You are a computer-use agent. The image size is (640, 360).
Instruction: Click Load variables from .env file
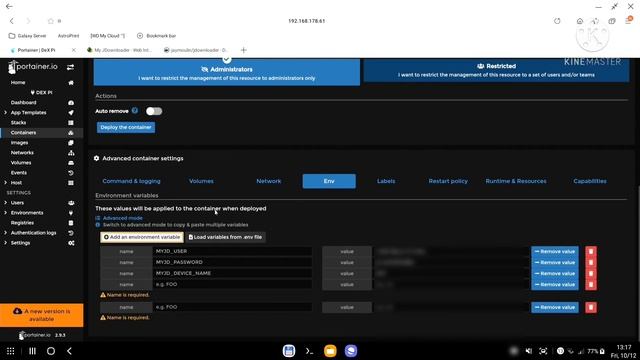[225, 237]
